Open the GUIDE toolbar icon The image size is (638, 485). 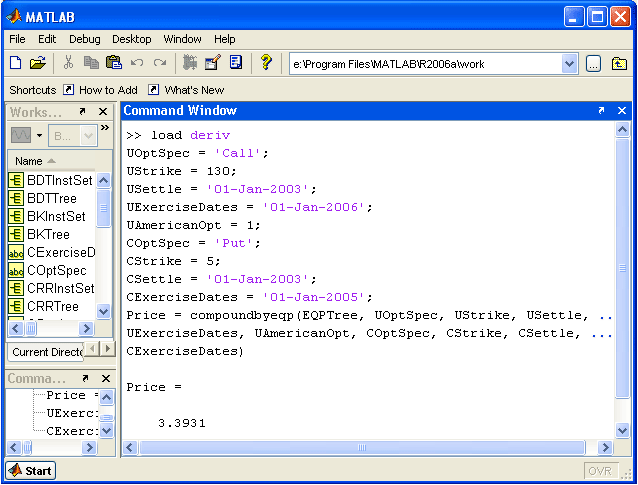pyautogui.click(x=213, y=63)
